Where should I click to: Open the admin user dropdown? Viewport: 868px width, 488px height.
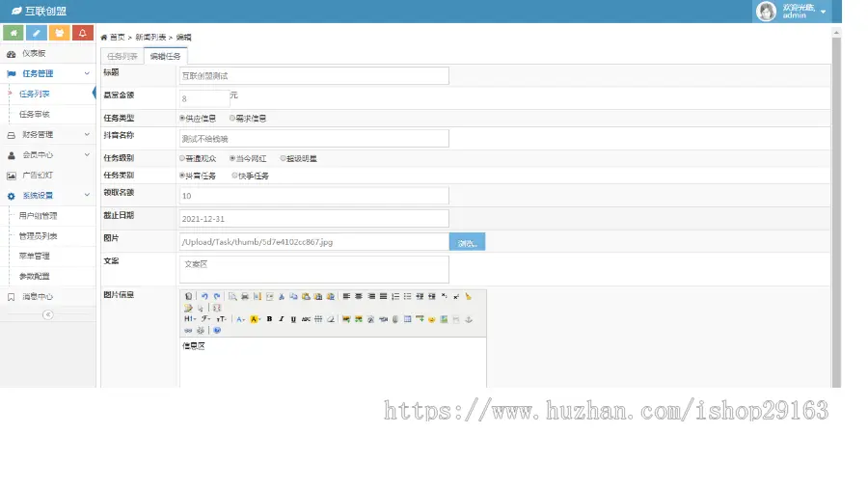tap(792, 11)
